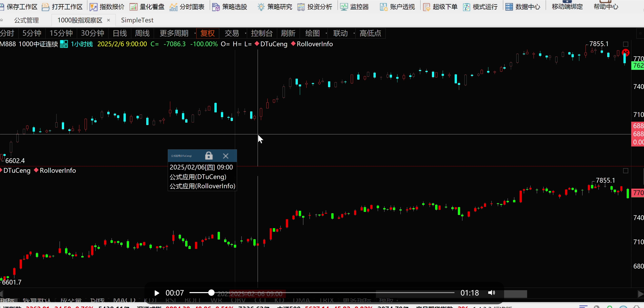Open Strategy Research (策略研究) lightbulb icon

click(x=261, y=7)
